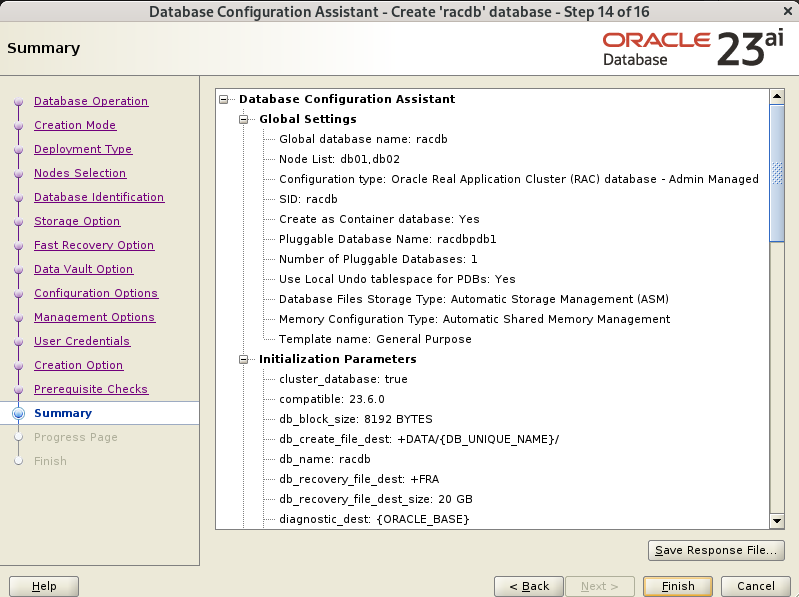The height and width of the screenshot is (597, 799).
Task: Collapse the Initialization Parameters tree node
Action: tap(244, 359)
